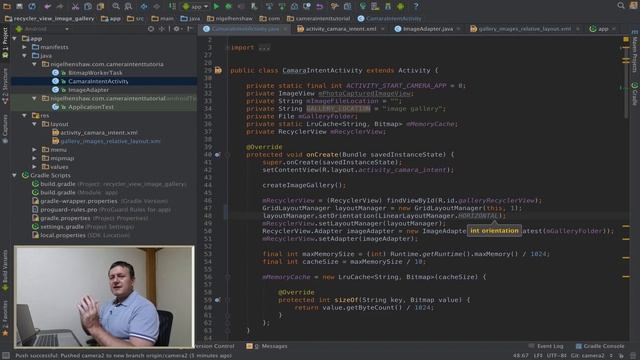640x360 pixels.
Task: Click override gutter icon beside sizeOf line
Action: (x=218, y=300)
